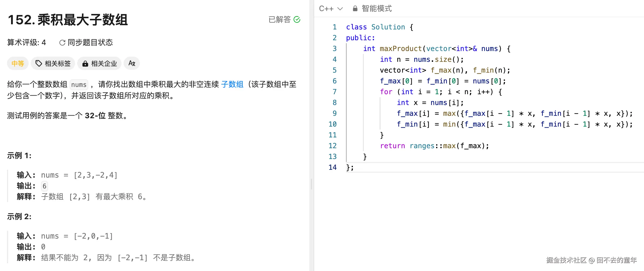This screenshot has width=644, height=271.
Task: Click the Aa translation icon
Action: [132, 63]
